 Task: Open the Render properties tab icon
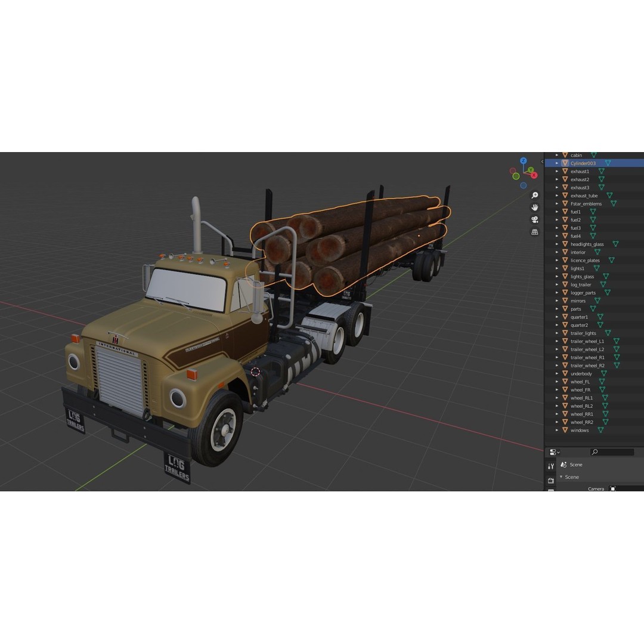pyautogui.click(x=551, y=481)
